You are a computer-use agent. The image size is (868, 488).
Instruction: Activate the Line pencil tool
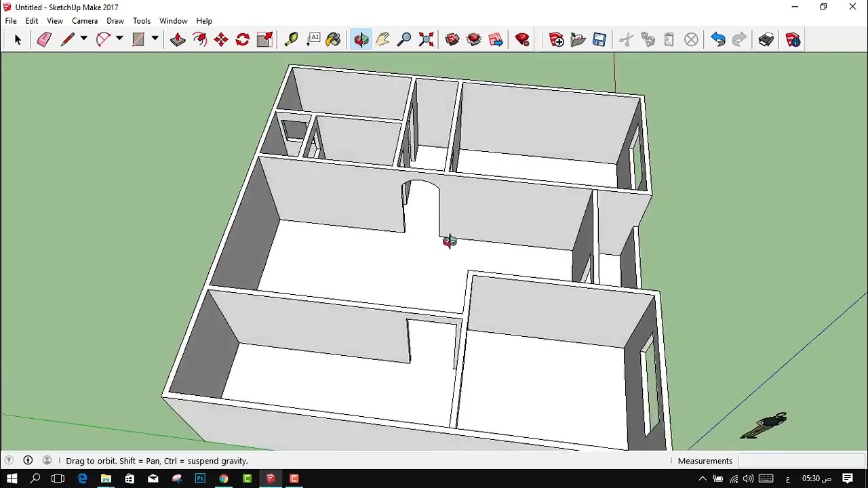click(x=67, y=40)
